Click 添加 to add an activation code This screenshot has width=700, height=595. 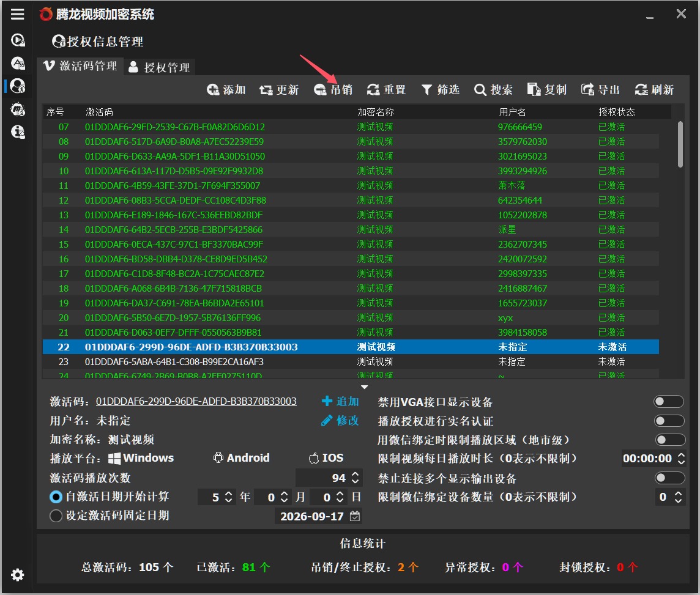[226, 90]
